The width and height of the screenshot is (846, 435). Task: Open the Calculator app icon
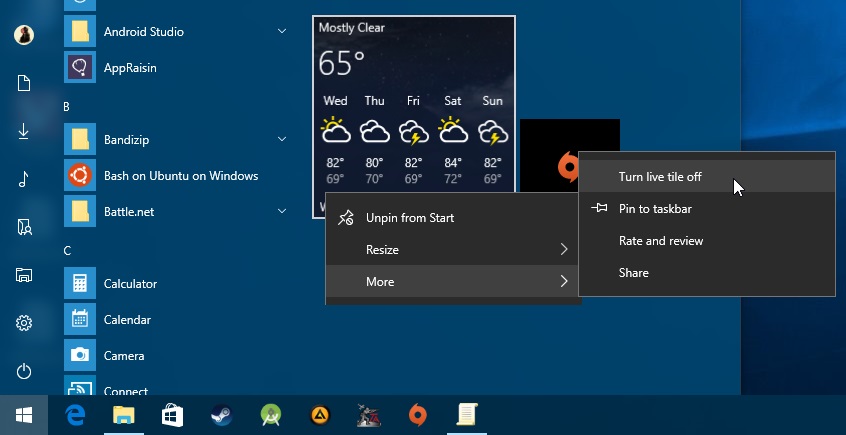click(x=80, y=283)
